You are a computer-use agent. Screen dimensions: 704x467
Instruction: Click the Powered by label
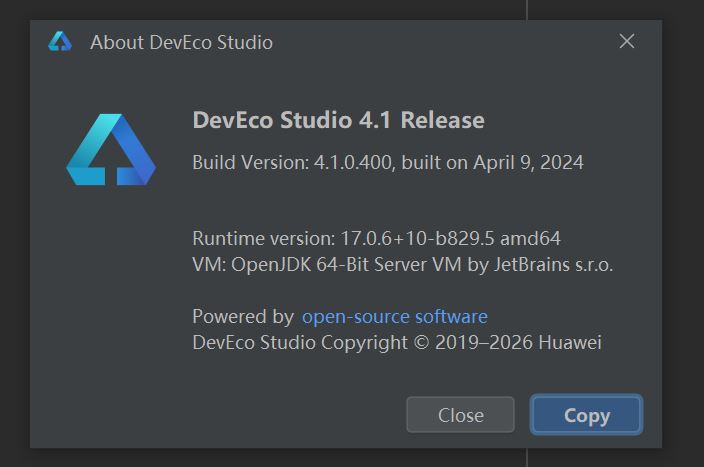tap(243, 317)
